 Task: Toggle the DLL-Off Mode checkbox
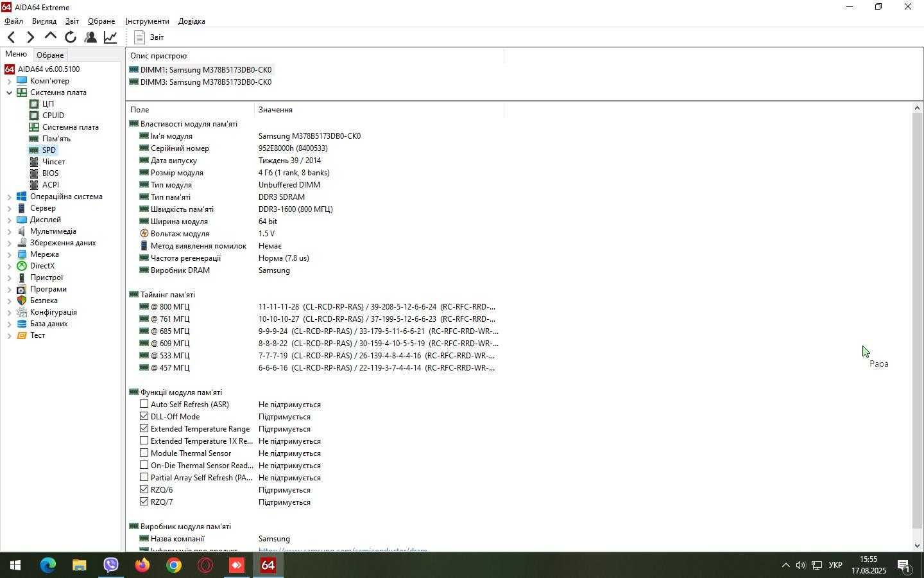point(144,416)
